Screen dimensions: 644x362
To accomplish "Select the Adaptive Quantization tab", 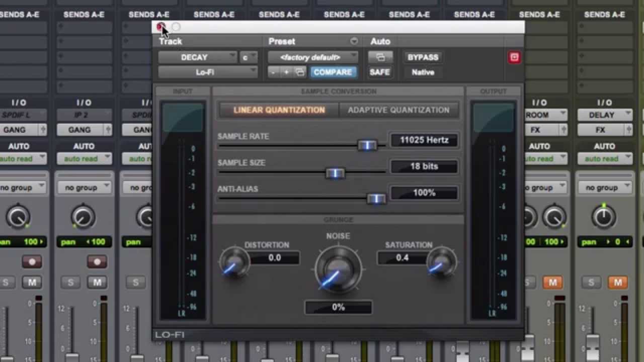I will 398,110.
